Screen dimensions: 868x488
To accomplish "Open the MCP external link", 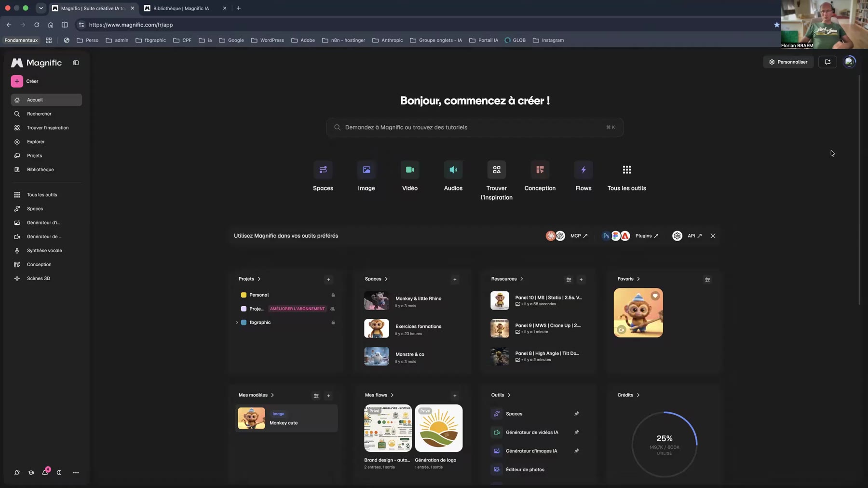I will pos(579,236).
